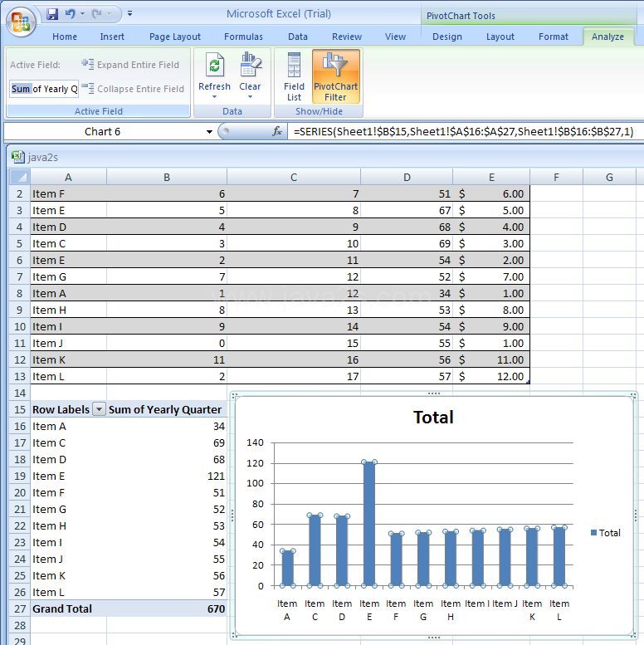
Task: Select column A header
Action: click(68, 178)
